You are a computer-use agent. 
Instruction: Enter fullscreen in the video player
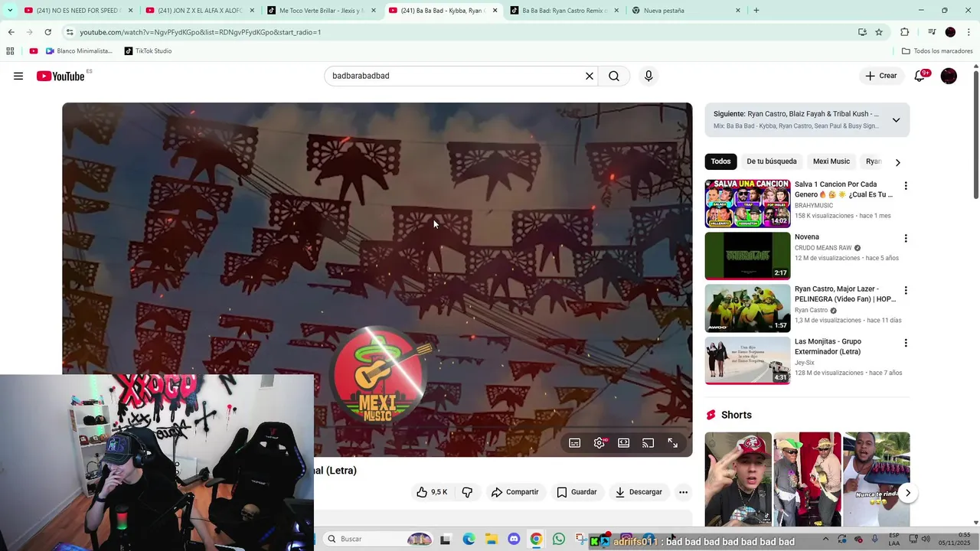673,443
